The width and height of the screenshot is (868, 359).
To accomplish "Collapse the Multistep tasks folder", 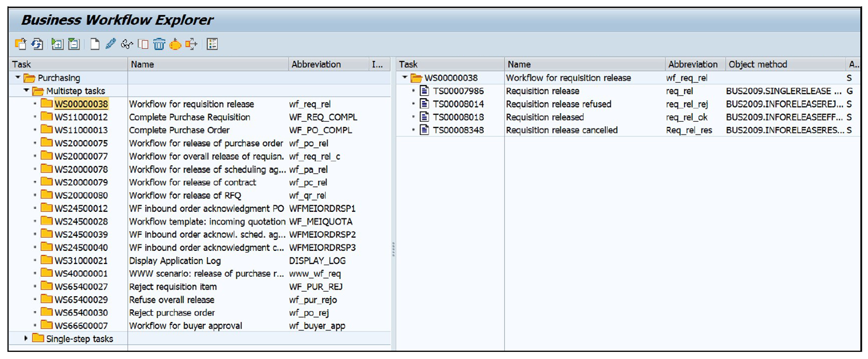I will point(26,90).
